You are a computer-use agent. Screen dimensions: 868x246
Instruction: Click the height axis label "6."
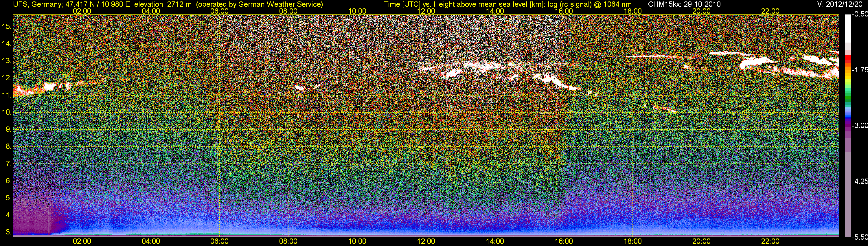8,181
